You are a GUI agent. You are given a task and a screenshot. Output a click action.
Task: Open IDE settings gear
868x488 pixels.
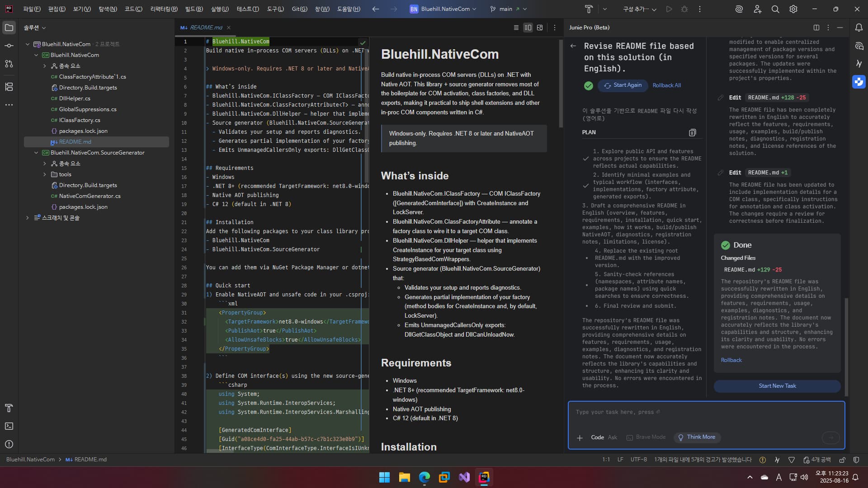pyautogui.click(x=793, y=9)
